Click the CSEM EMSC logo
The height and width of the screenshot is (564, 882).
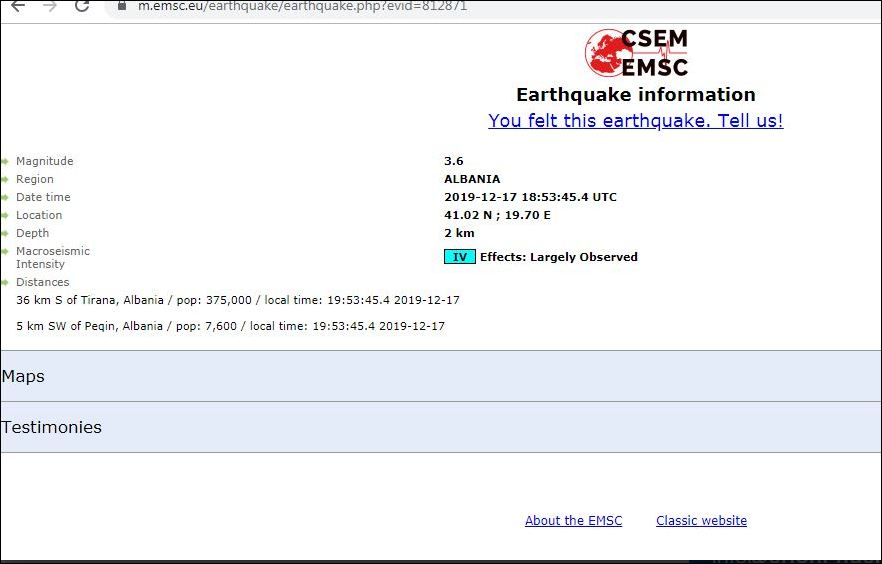(x=637, y=53)
